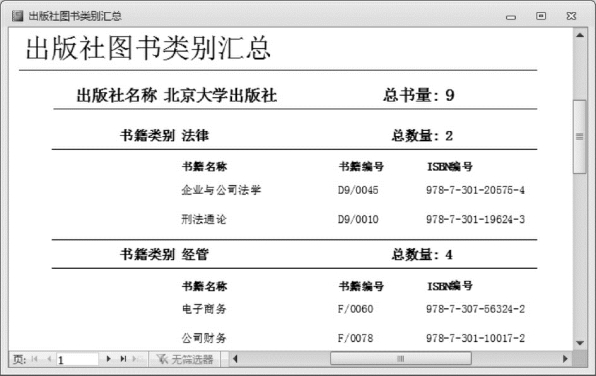This screenshot has height=376, width=596.
Task: Jump to the last page
Action: 123,359
